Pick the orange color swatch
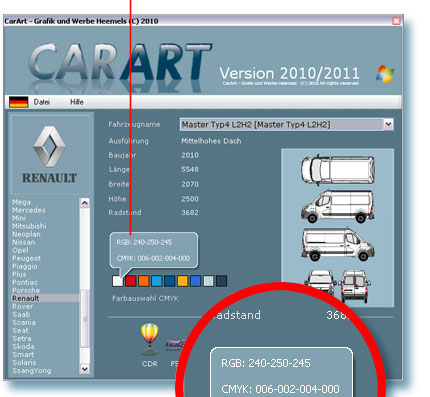 (x=143, y=281)
